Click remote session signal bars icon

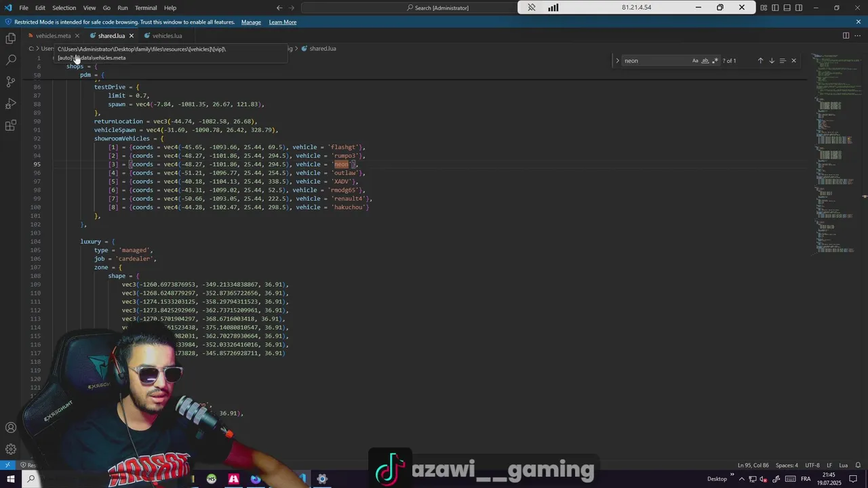point(553,7)
